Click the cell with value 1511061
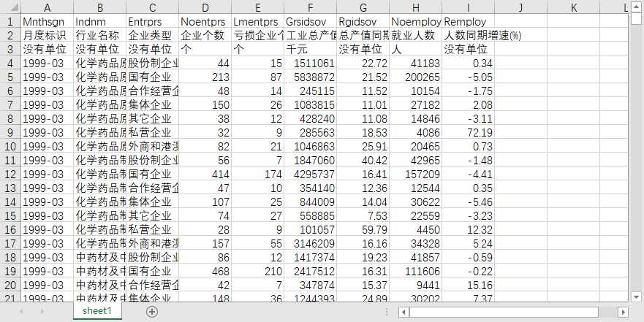The width and height of the screenshot is (644, 322). tap(310, 63)
